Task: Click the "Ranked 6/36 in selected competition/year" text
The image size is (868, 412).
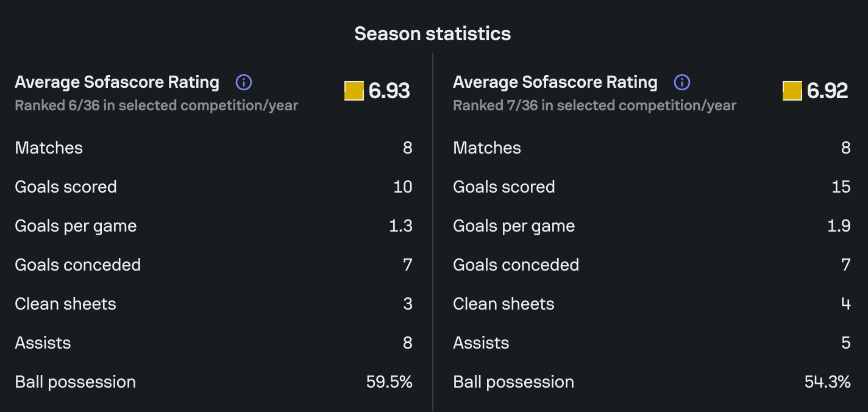Action: pyautogui.click(x=157, y=105)
